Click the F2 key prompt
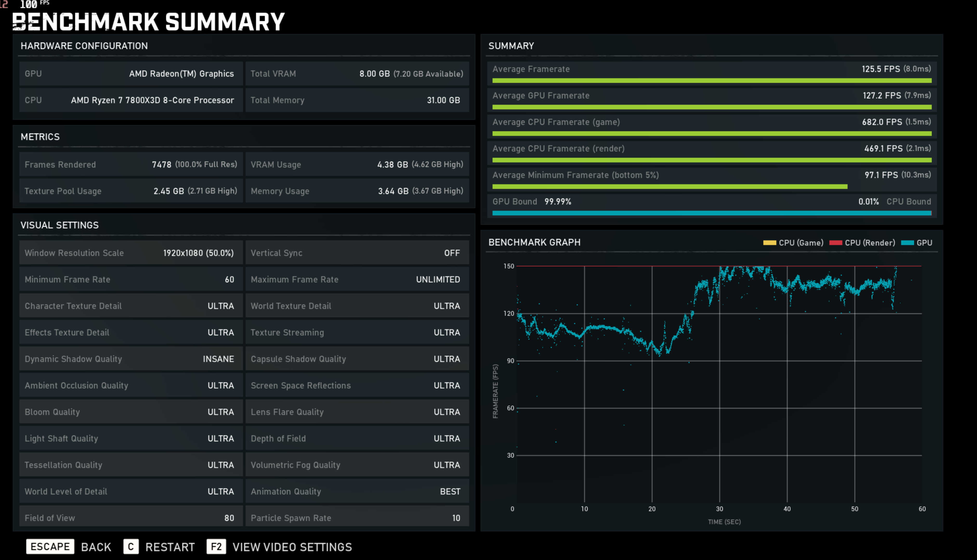The height and width of the screenshot is (560, 977). (x=216, y=546)
